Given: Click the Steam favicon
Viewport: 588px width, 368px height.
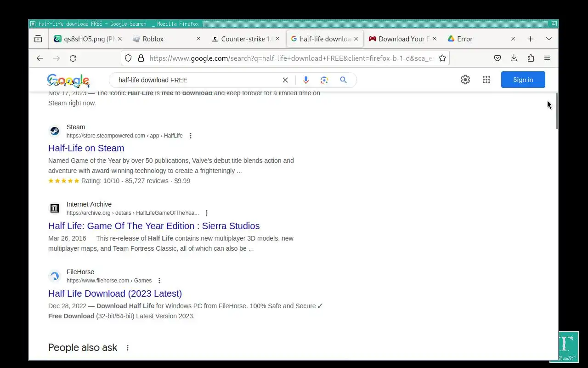Looking at the screenshot, I should [x=55, y=131].
